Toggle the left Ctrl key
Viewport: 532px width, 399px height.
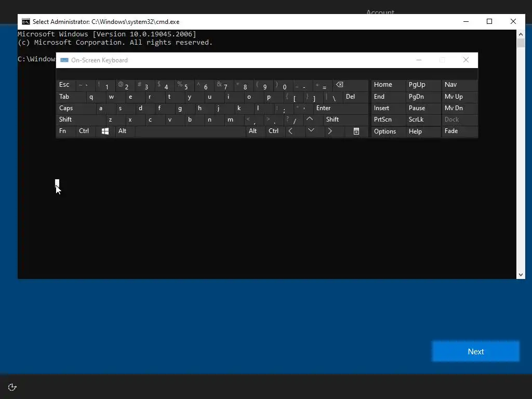(86, 131)
